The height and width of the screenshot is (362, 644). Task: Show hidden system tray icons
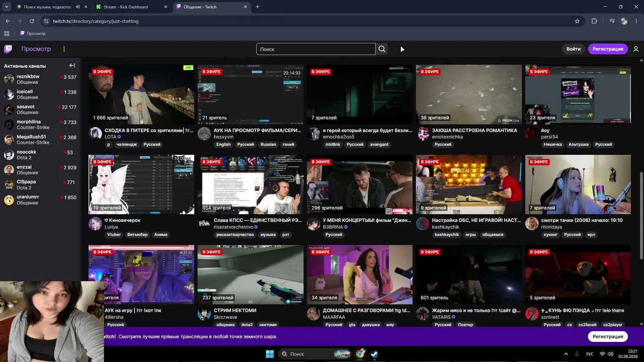tap(566, 354)
